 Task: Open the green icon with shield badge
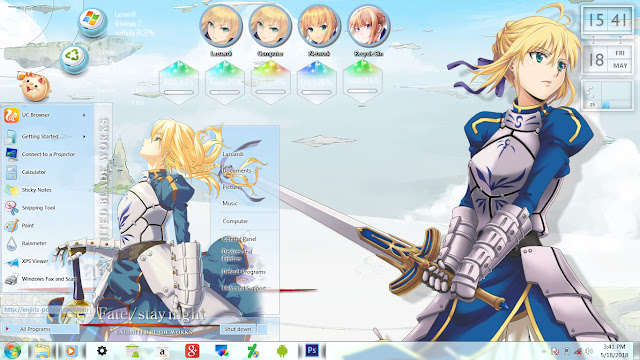pyautogui.click(x=252, y=351)
